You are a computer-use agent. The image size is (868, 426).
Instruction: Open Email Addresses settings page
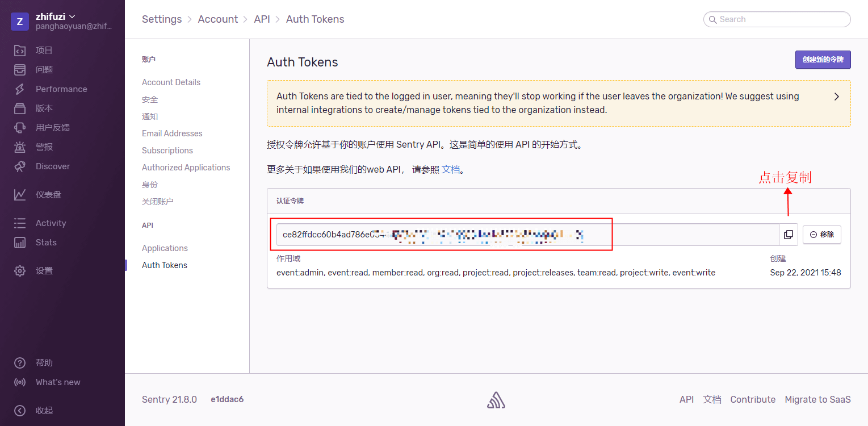pos(172,133)
